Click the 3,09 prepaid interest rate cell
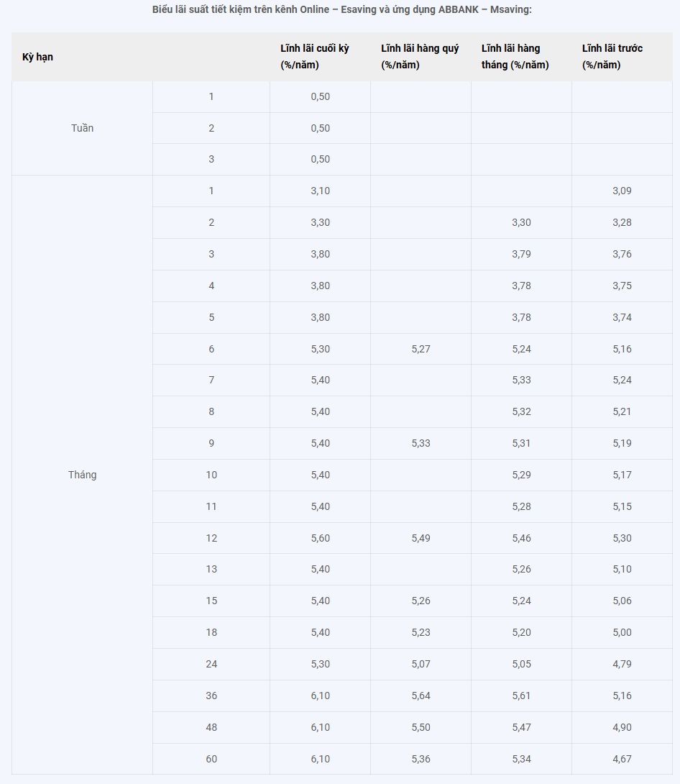 click(622, 191)
